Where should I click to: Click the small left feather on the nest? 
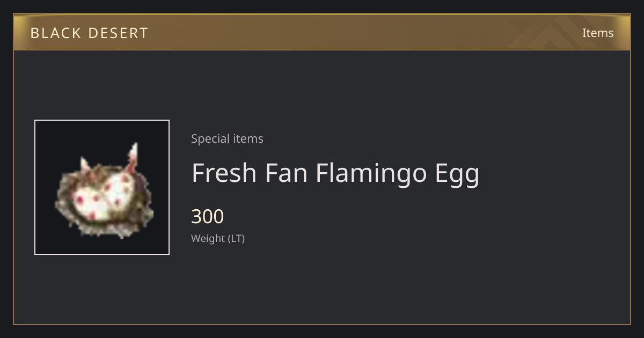tap(85, 163)
